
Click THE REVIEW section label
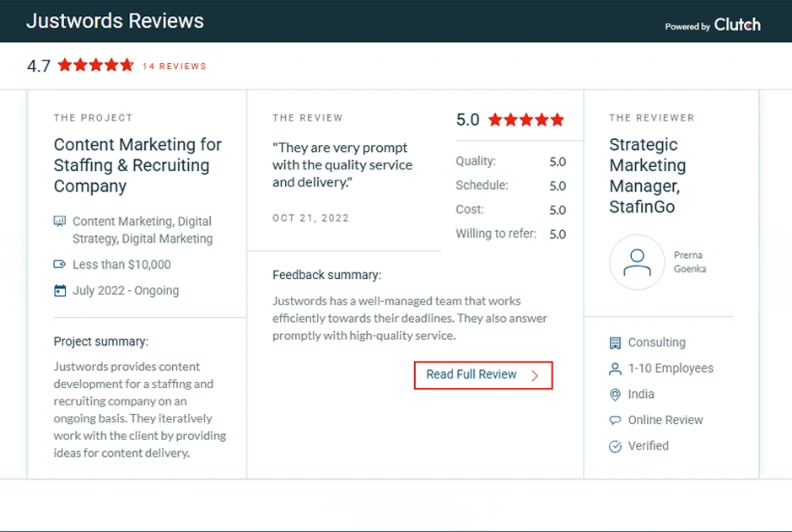click(x=308, y=117)
